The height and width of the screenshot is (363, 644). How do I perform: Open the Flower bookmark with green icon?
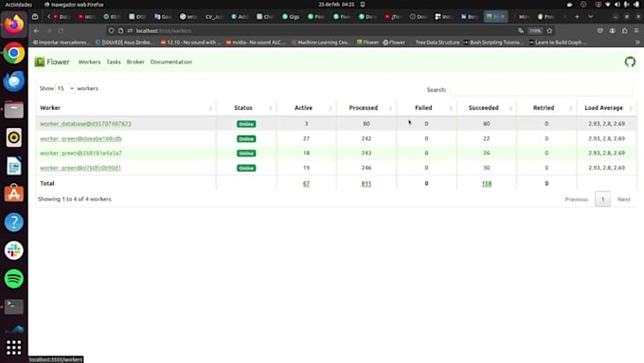[x=367, y=43]
